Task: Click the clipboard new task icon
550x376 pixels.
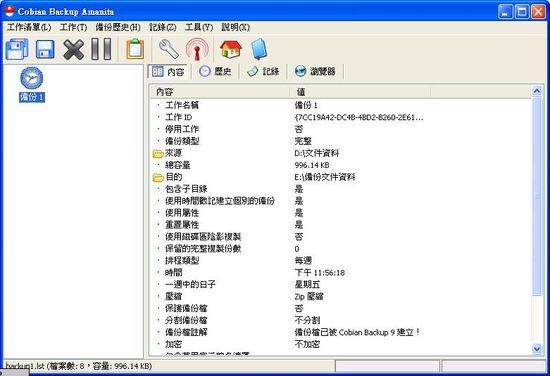Action: [135, 49]
